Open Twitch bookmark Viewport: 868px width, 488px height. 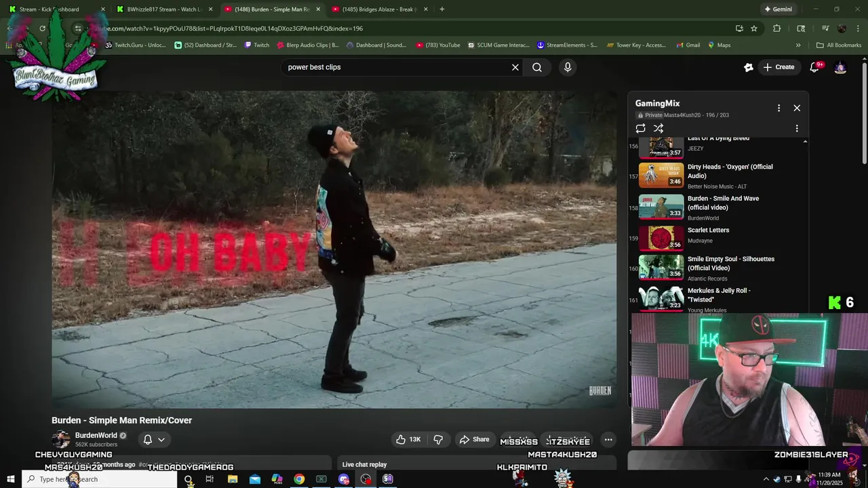coord(257,45)
